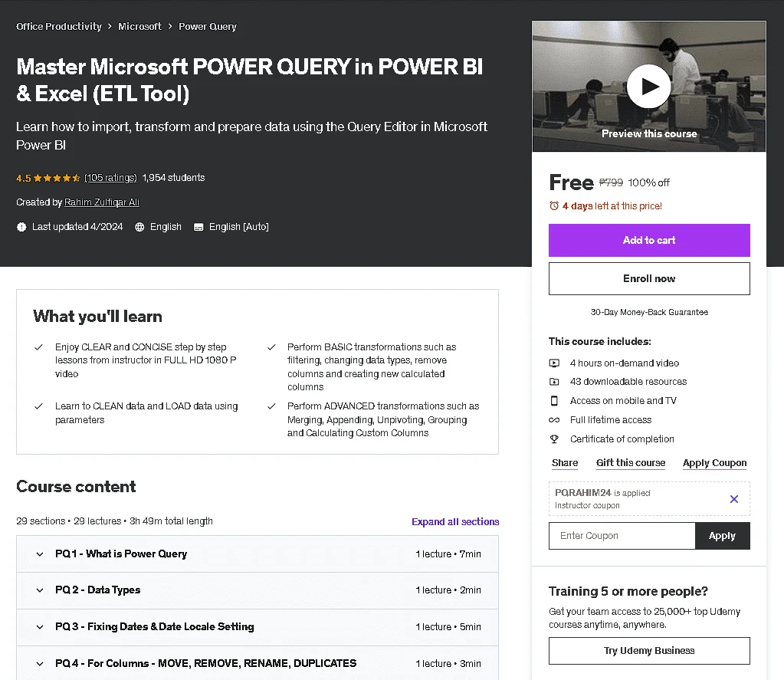Click the English [Auto] captions text
784x680 pixels.
click(x=238, y=227)
